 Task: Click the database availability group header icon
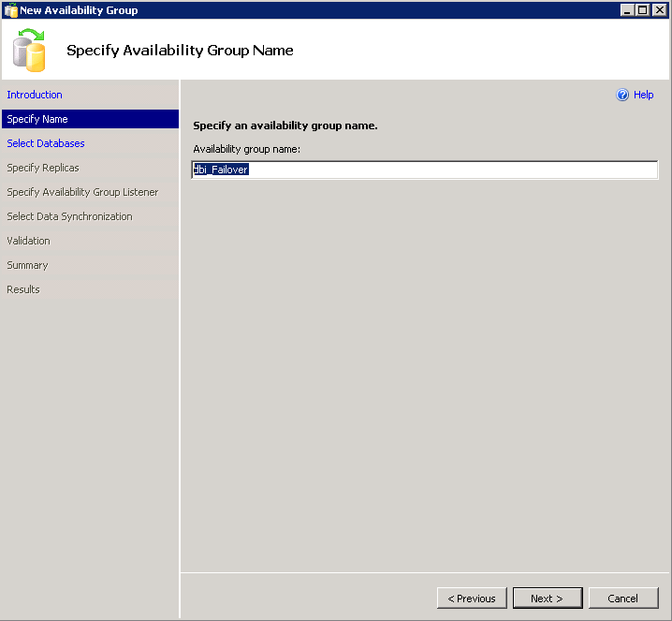click(30, 51)
